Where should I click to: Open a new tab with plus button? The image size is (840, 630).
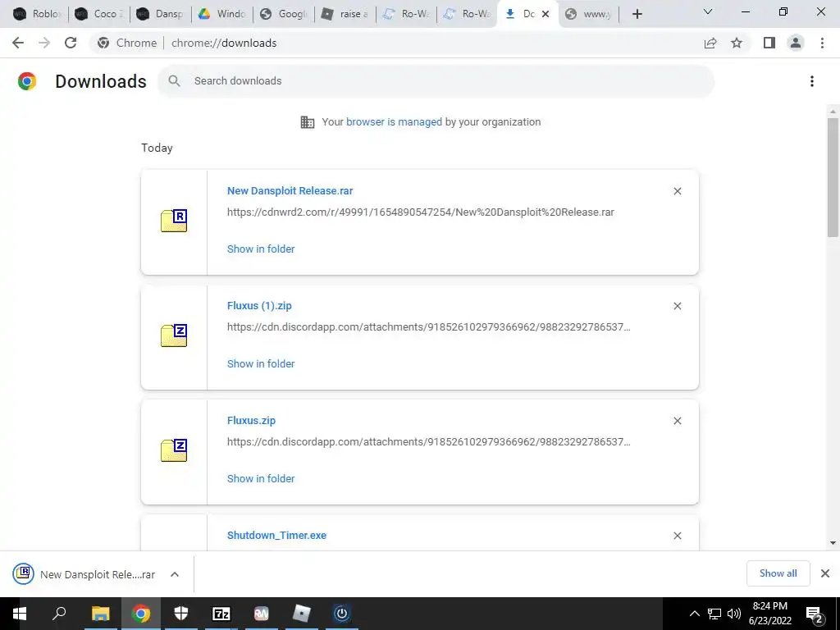pyautogui.click(x=637, y=14)
